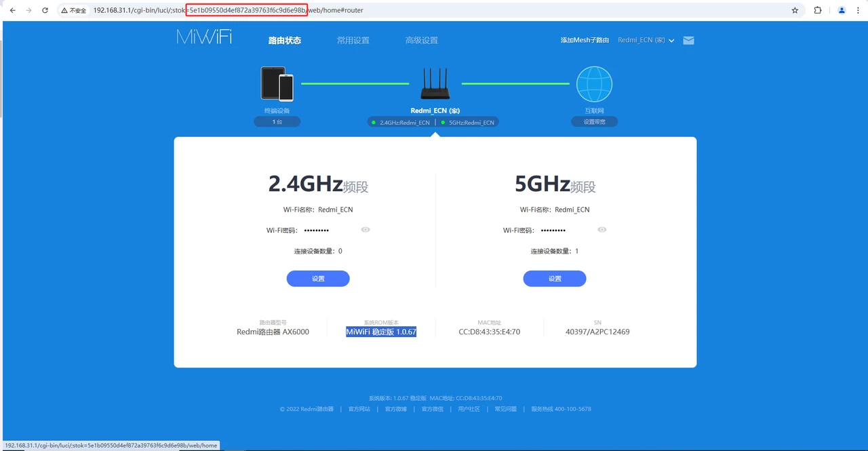Click the 添加Mesh子路由 link
The height and width of the screenshot is (451, 868).
pyautogui.click(x=585, y=41)
